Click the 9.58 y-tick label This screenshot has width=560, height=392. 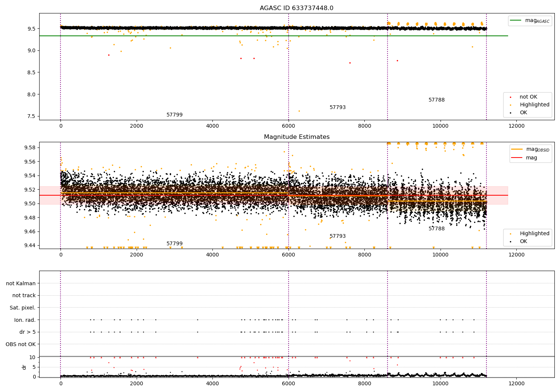coord(29,148)
